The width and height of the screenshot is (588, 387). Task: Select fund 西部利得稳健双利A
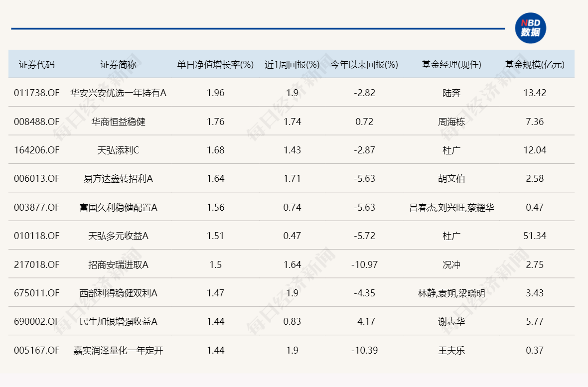click(x=118, y=293)
